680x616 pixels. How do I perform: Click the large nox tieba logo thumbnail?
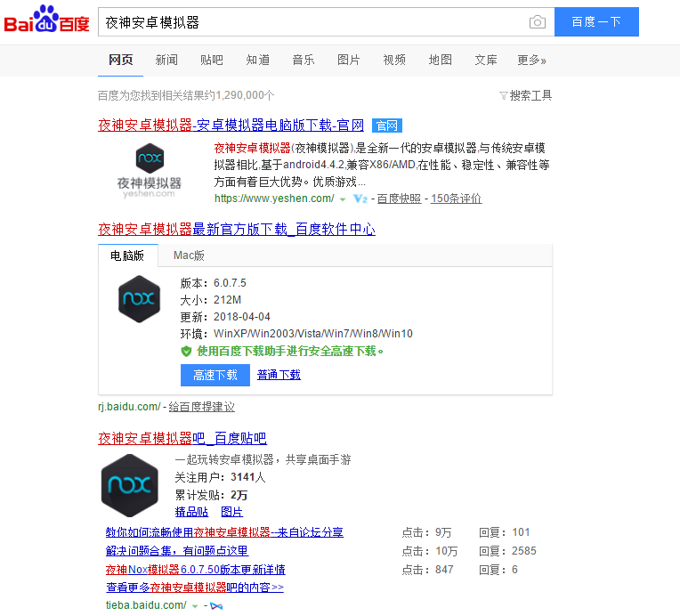pos(130,485)
